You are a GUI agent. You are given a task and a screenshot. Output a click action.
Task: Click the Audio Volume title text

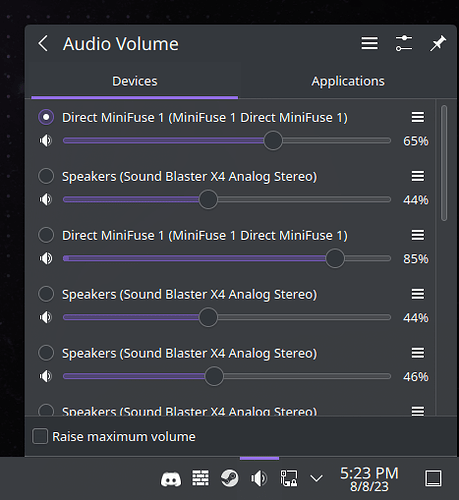[x=121, y=44]
